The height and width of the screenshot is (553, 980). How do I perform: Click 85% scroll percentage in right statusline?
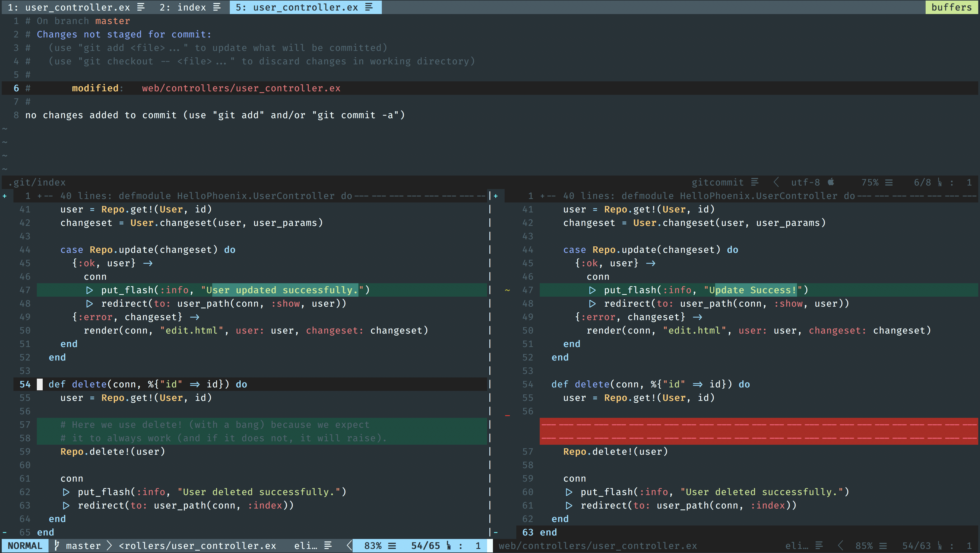pos(864,546)
